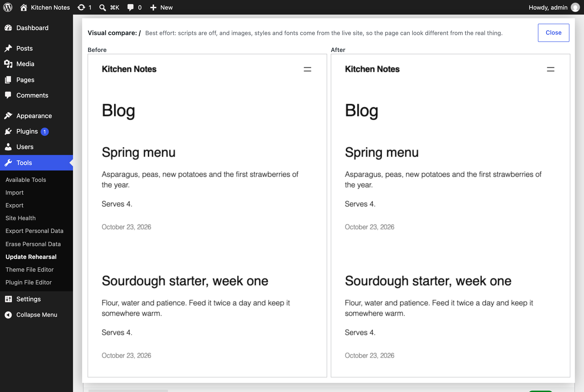Open the updates icon showing 1

pyautogui.click(x=81, y=7)
